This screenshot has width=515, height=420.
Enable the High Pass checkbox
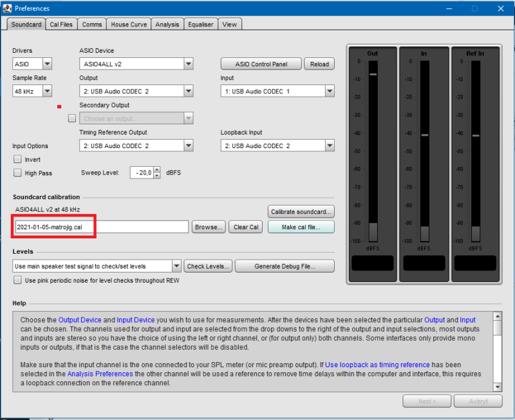[17, 173]
